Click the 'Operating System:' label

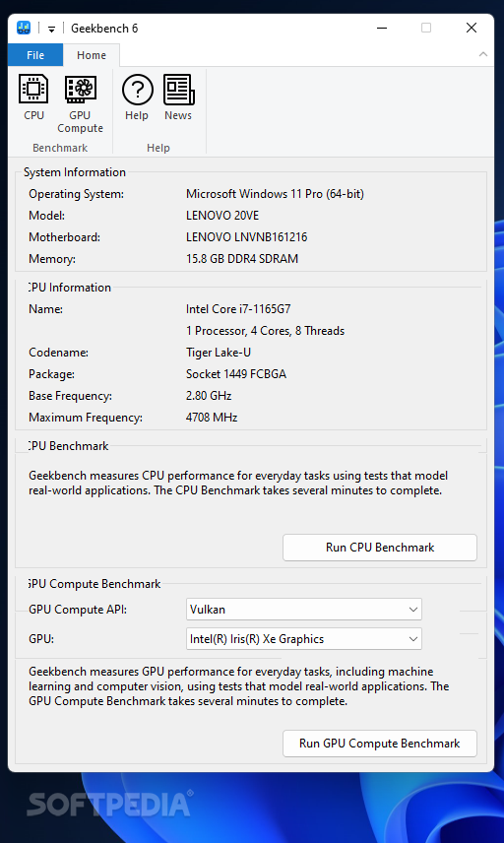(77, 194)
